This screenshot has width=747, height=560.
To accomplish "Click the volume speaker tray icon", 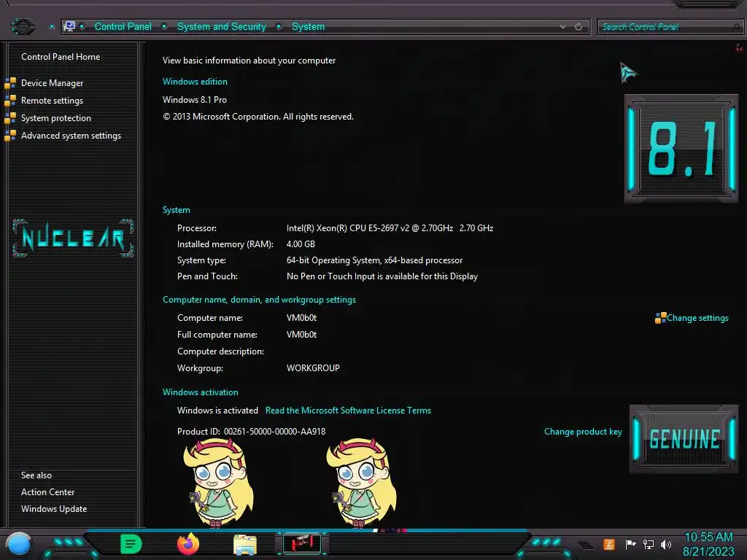I will tap(666, 544).
